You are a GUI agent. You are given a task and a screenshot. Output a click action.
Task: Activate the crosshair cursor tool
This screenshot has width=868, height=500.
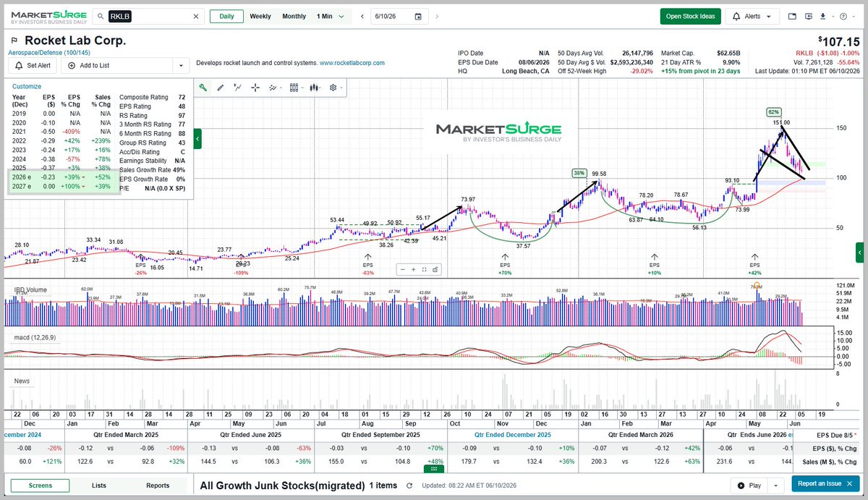[255, 88]
